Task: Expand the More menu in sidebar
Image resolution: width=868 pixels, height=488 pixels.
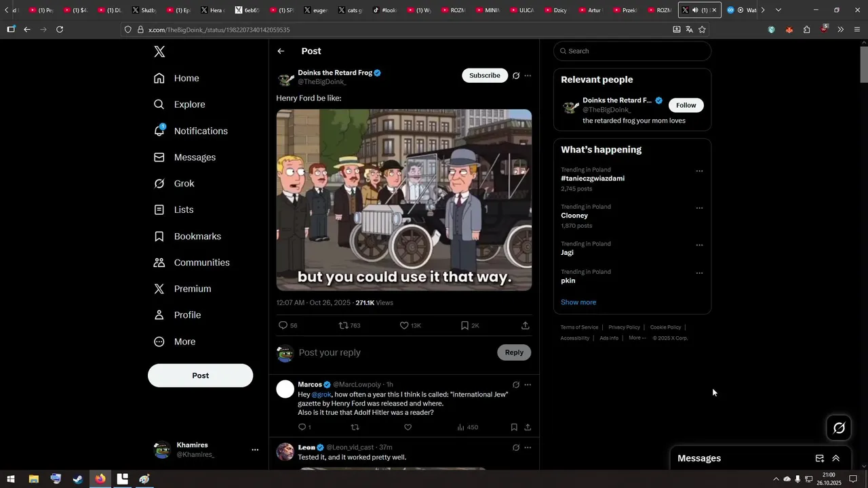Action: coord(174,342)
